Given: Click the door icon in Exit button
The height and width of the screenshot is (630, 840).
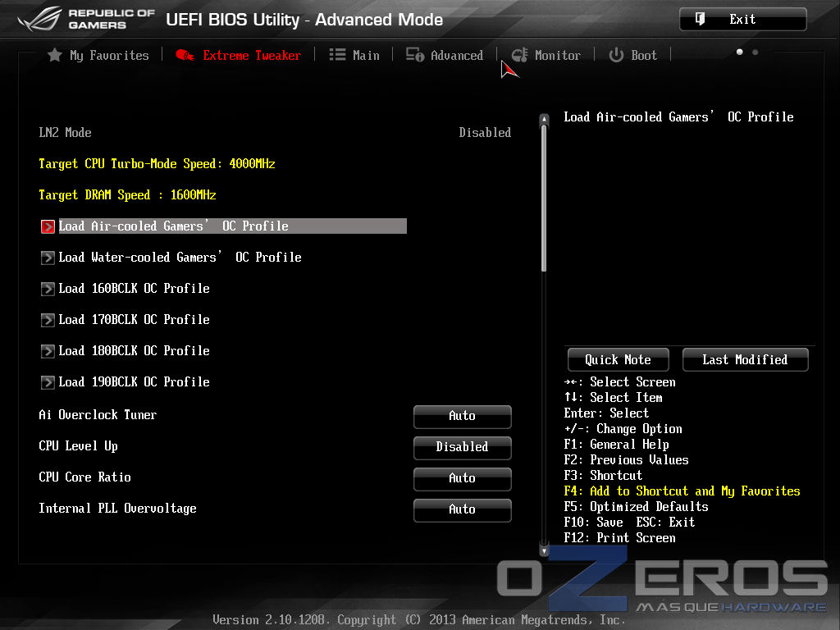Looking at the screenshot, I should coord(700,20).
